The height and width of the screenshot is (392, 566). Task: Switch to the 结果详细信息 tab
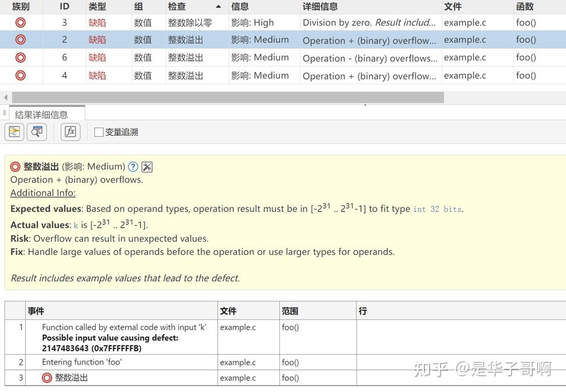click(42, 114)
